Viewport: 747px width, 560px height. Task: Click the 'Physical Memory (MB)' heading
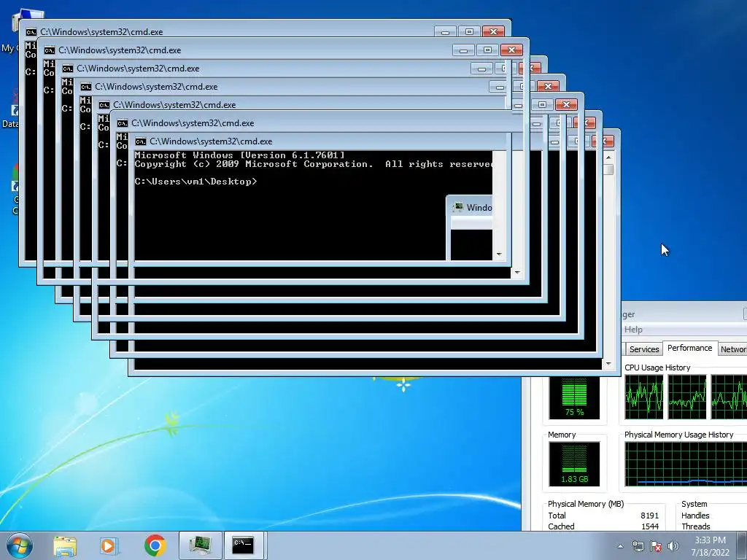pyautogui.click(x=586, y=504)
